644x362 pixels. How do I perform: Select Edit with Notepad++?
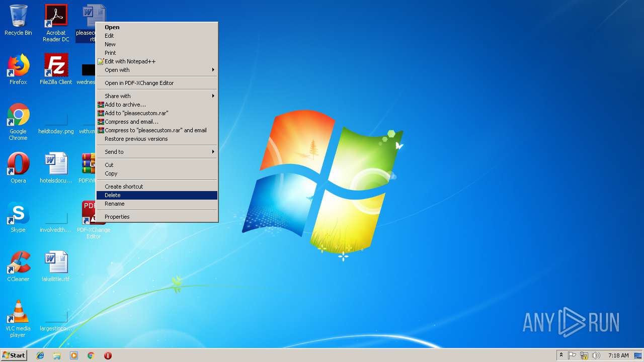tap(157, 61)
